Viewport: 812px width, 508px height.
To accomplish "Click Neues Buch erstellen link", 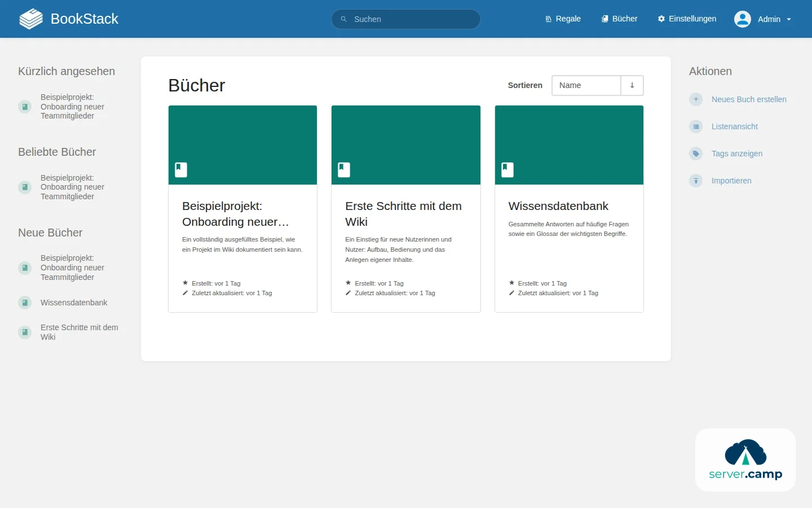I will pyautogui.click(x=749, y=99).
